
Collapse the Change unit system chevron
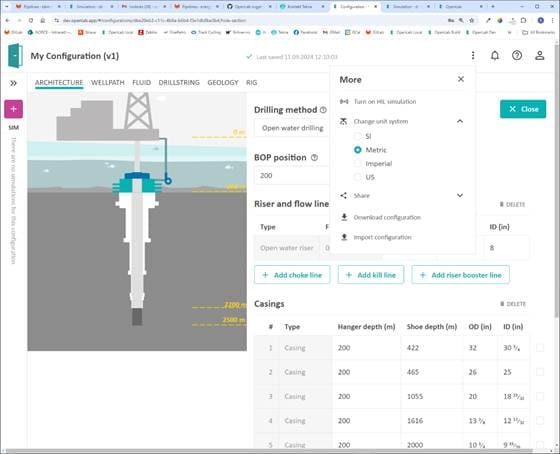point(460,121)
